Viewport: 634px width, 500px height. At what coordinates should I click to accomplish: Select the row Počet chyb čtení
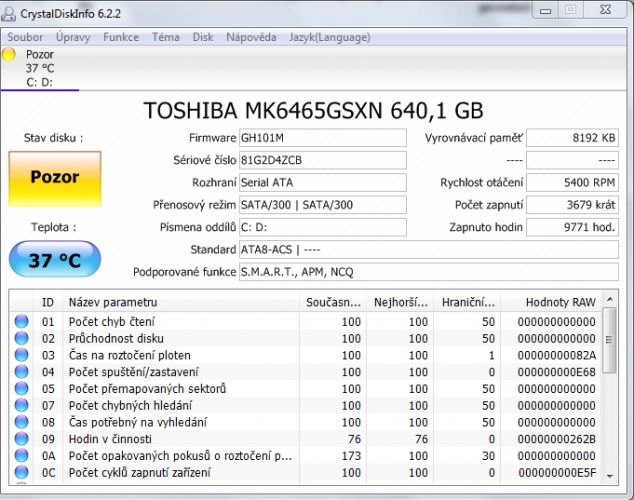pos(305,322)
